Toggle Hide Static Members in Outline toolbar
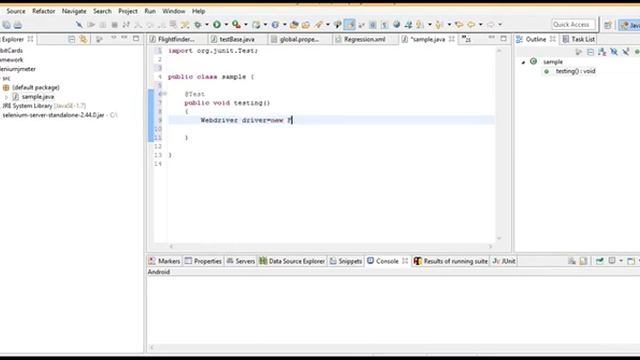This screenshot has width=640, height=360. point(626,52)
